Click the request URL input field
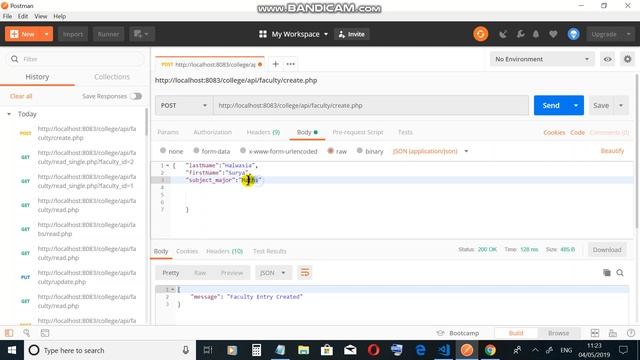 point(371,105)
